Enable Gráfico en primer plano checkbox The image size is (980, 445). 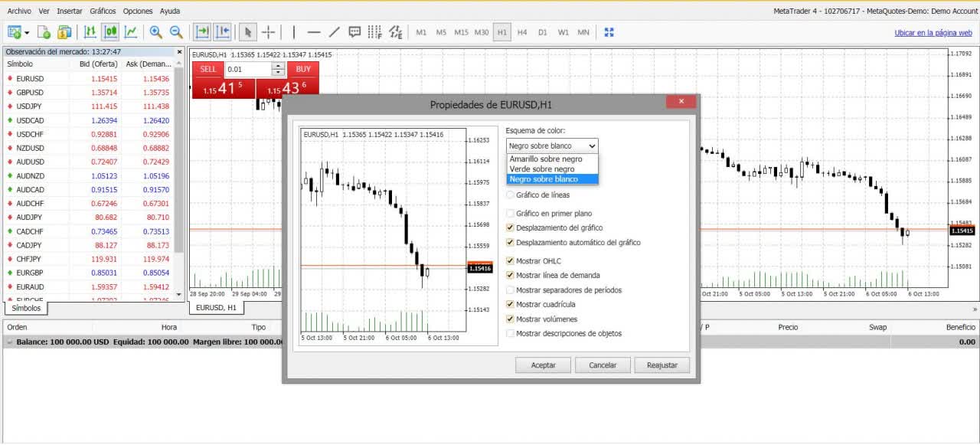(511, 214)
